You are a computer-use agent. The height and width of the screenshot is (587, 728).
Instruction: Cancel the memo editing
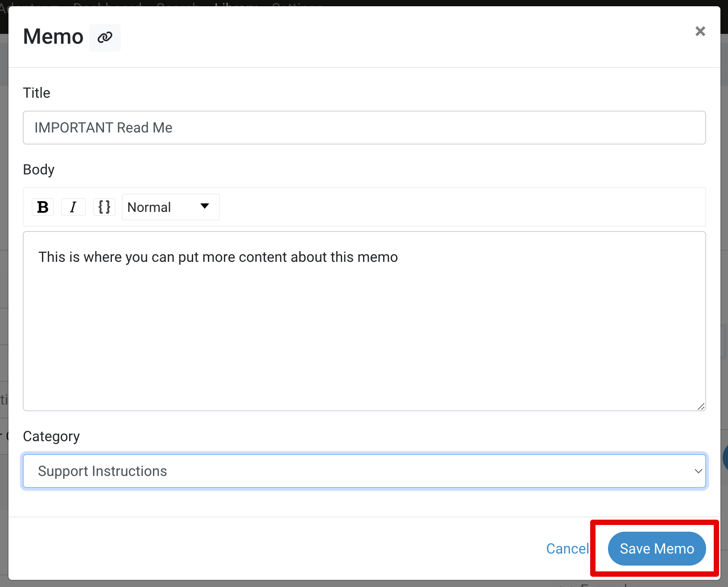[567, 549]
